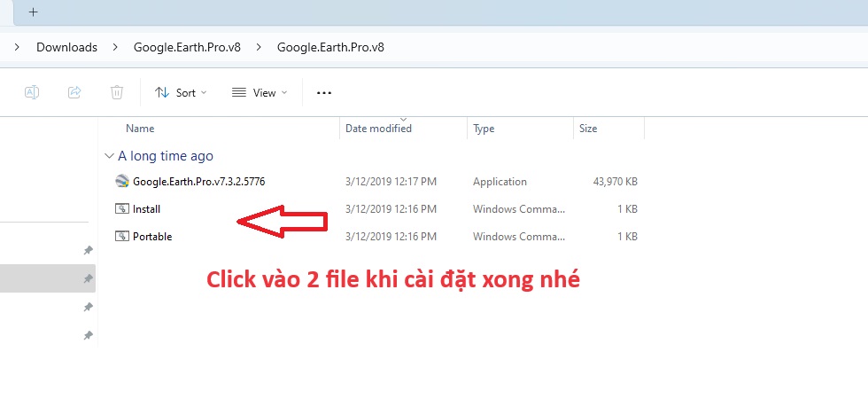Go to the parent Google.Earth.Pro.v8 breadcrumb folder
868x399 pixels.
[x=186, y=47]
